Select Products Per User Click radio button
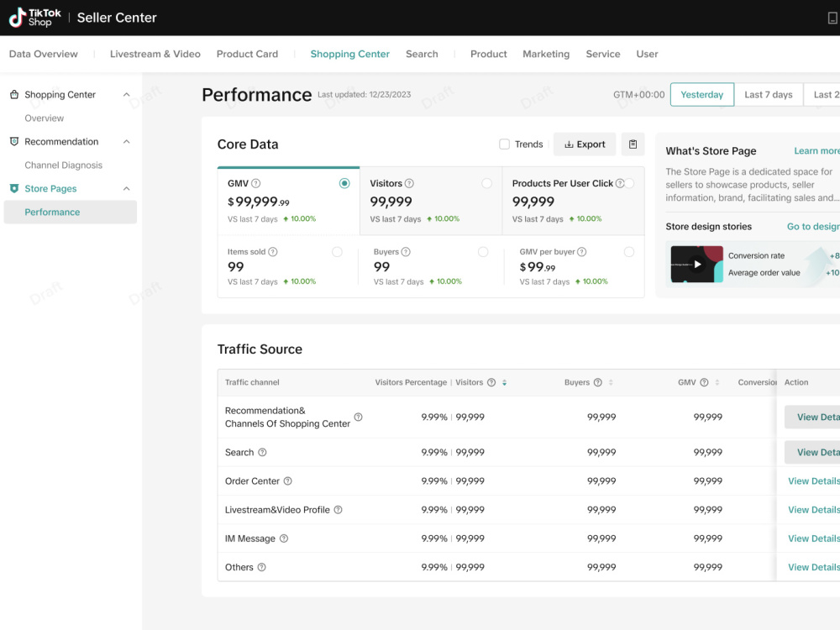 (x=629, y=183)
